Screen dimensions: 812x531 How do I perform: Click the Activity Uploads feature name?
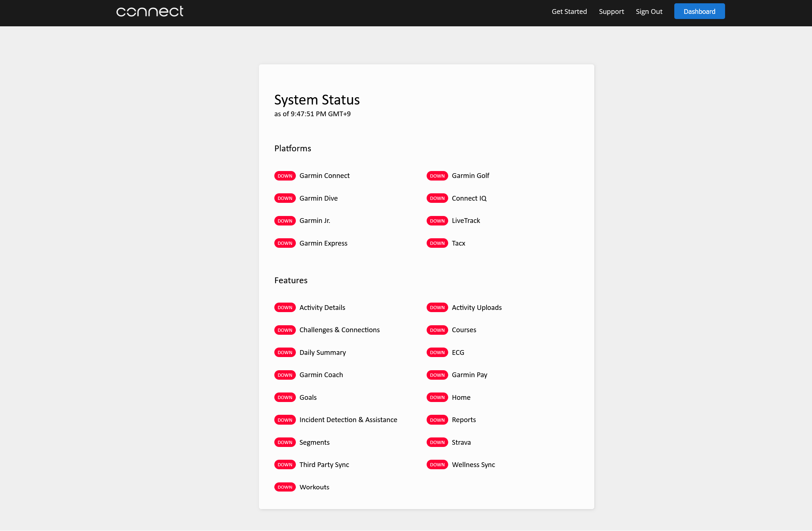click(477, 307)
